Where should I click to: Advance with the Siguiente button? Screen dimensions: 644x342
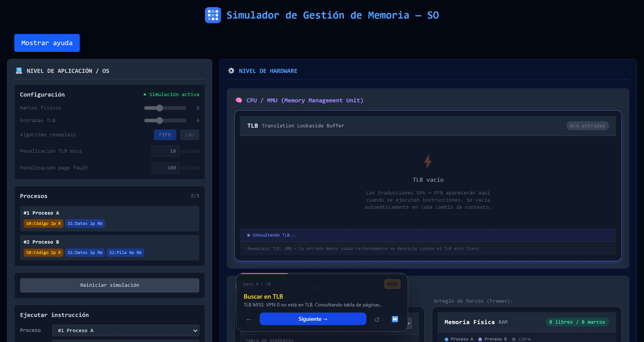(313, 319)
